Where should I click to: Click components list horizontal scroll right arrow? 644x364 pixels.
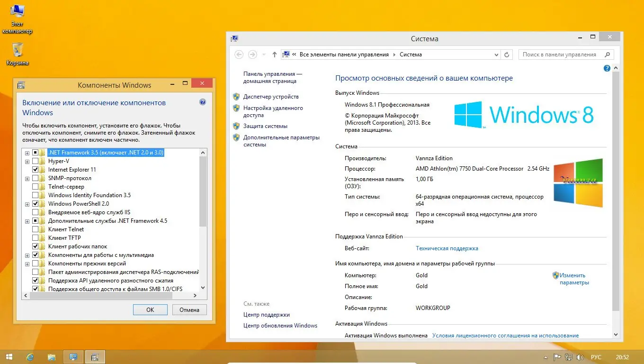195,295
